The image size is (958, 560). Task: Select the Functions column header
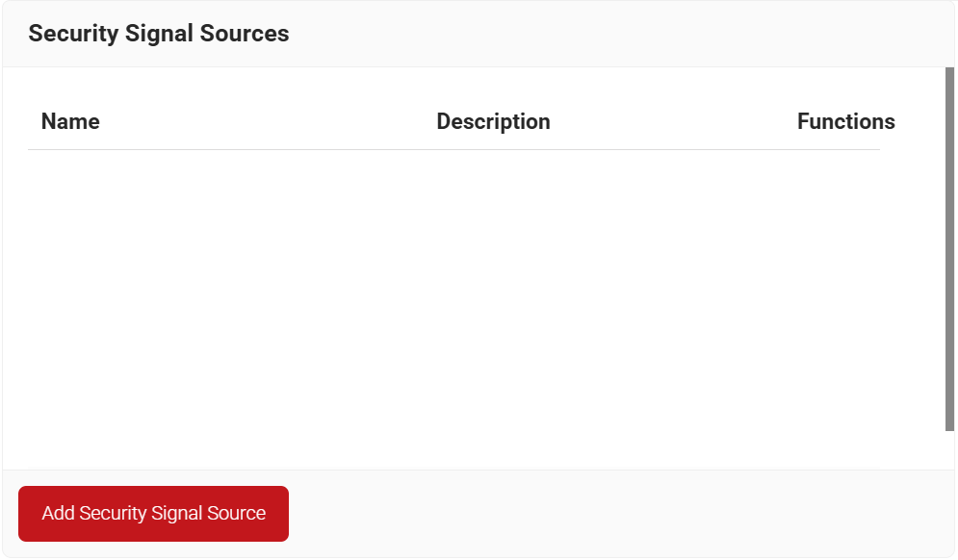click(x=845, y=122)
